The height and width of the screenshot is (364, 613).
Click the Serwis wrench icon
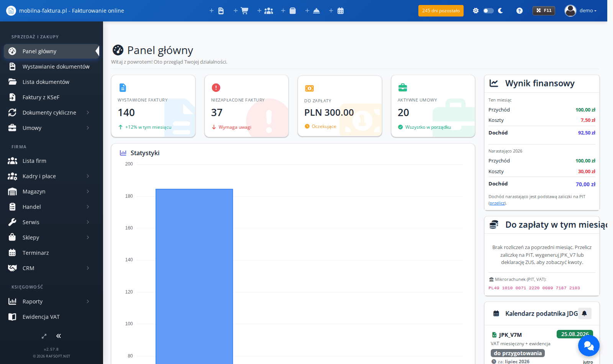12,222
